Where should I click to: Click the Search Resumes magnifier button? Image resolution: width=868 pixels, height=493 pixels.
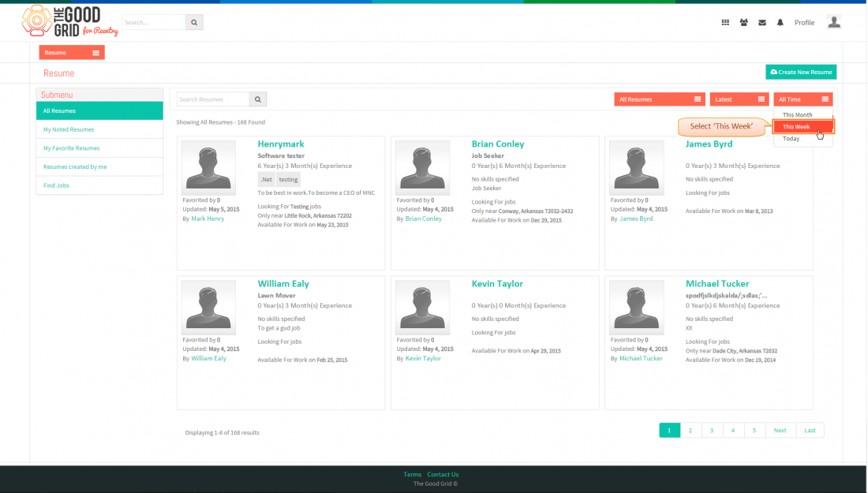[x=258, y=99]
